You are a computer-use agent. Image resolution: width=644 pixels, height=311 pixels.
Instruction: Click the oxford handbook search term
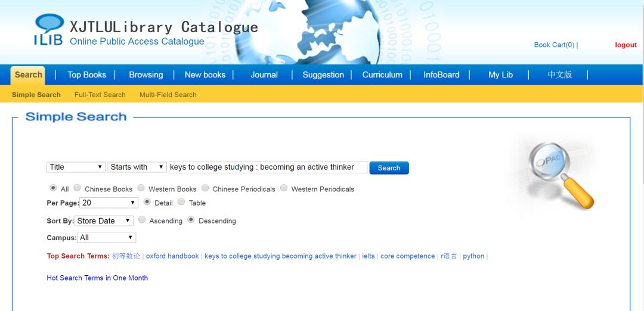point(172,256)
